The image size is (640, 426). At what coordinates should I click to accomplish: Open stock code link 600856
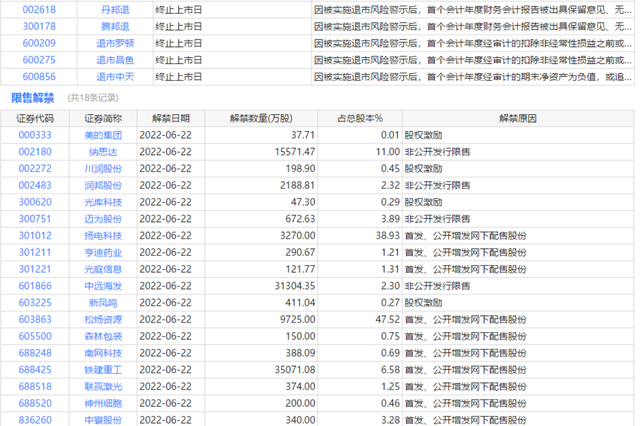click(39, 76)
